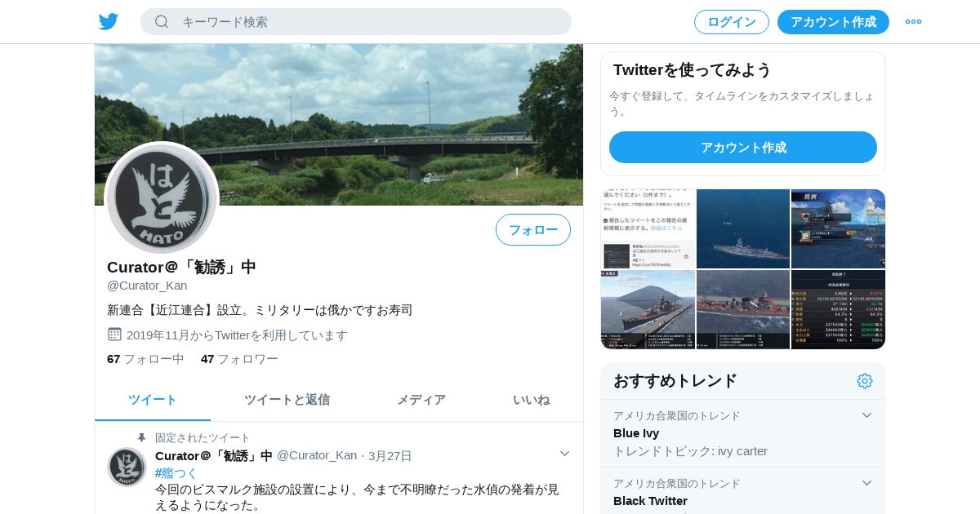Expand the pinned tweet options chevron
Screen dimensions: 980x514
(x=564, y=454)
